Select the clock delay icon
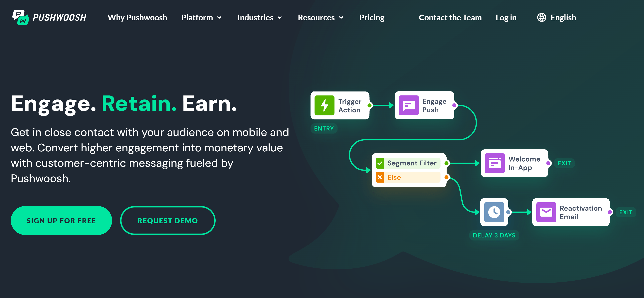This screenshot has height=298, width=644. (494, 212)
